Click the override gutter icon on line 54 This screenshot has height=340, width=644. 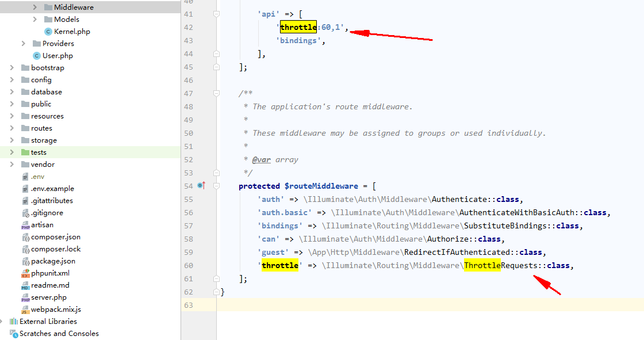tap(202, 186)
